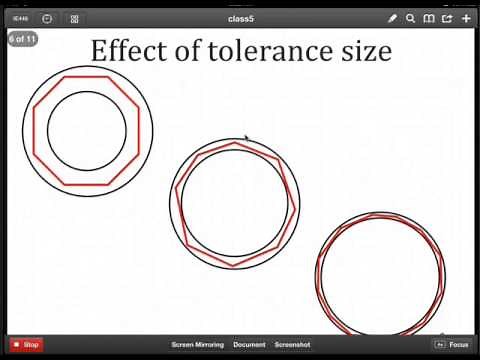
Task: Switch to Document mode
Action: point(249,345)
